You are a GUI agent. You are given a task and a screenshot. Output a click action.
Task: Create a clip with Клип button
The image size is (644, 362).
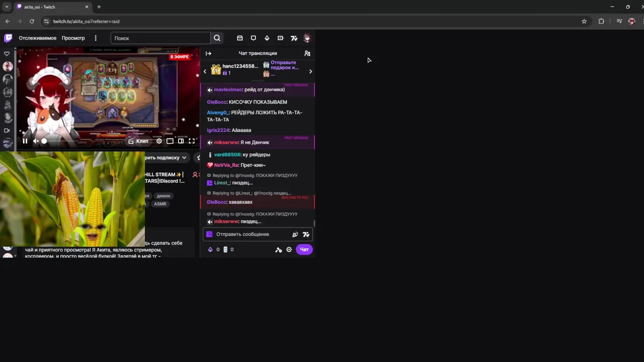[x=138, y=141]
